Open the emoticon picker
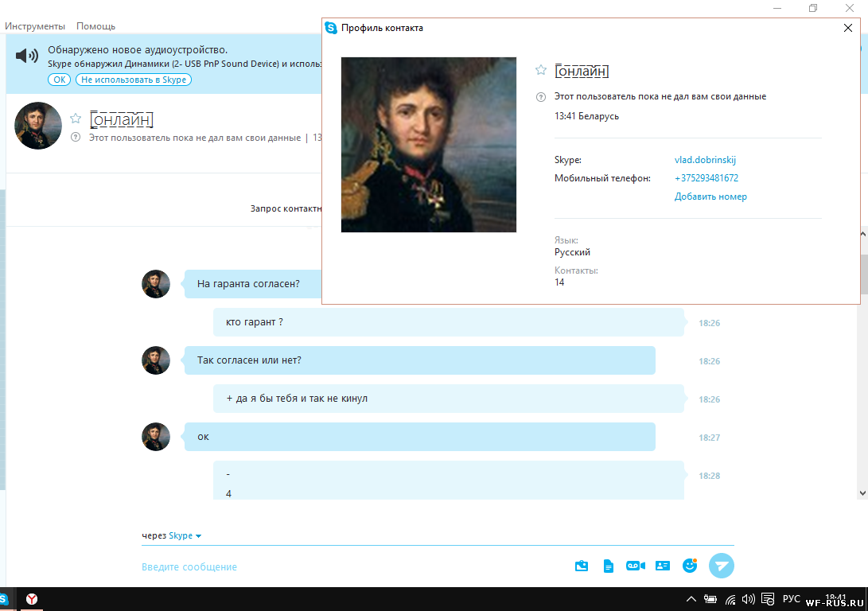The width and height of the screenshot is (868, 611). coord(690,566)
